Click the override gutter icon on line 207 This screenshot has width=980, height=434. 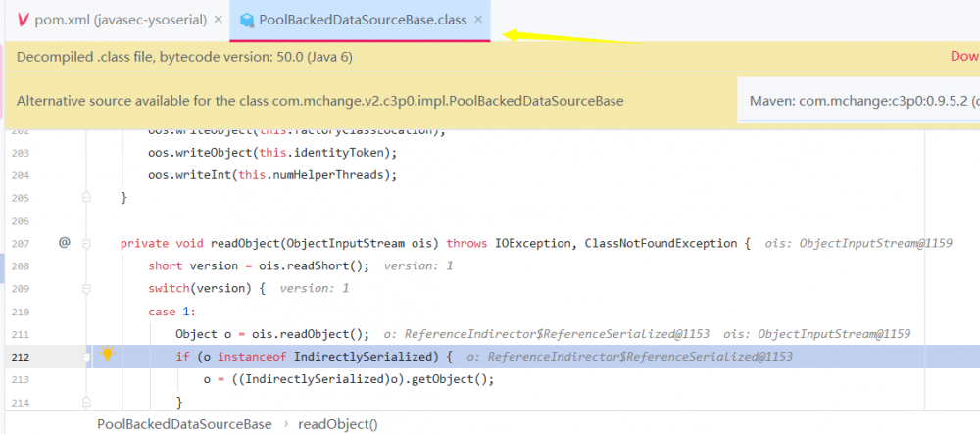tap(64, 242)
